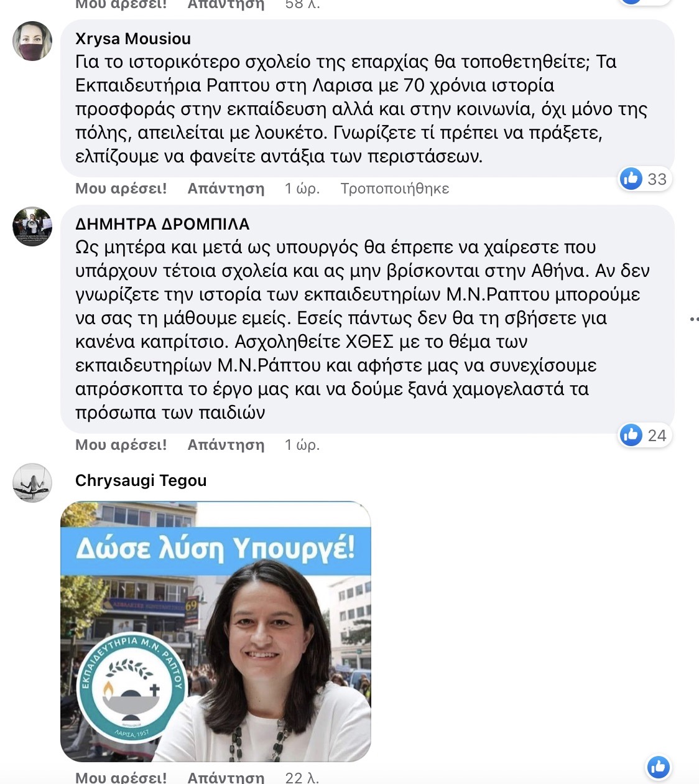Viewport: 699px width, 784px height.
Task: Open Xrysa Mousiou's profile picture
Action: 32,41
